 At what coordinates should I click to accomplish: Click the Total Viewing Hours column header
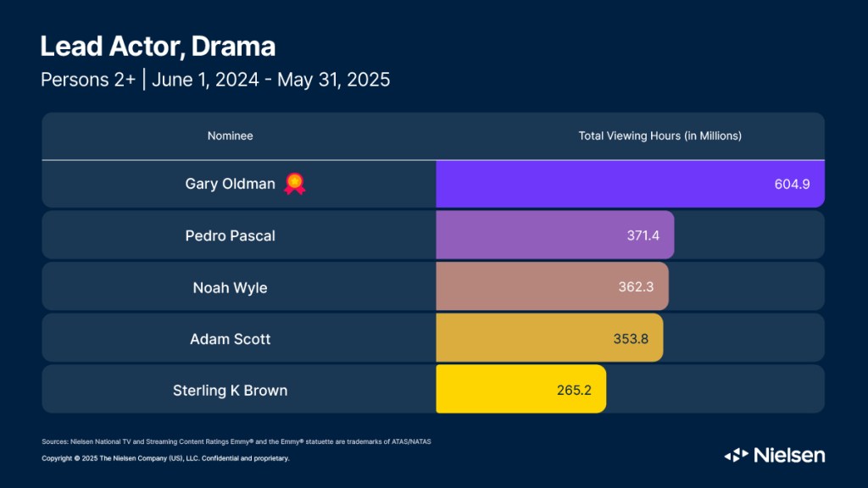659,136
